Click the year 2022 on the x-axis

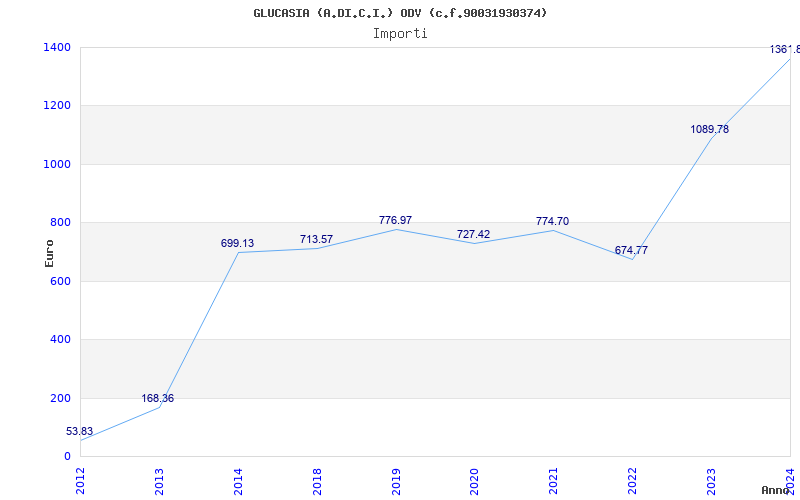coord(633,481)
